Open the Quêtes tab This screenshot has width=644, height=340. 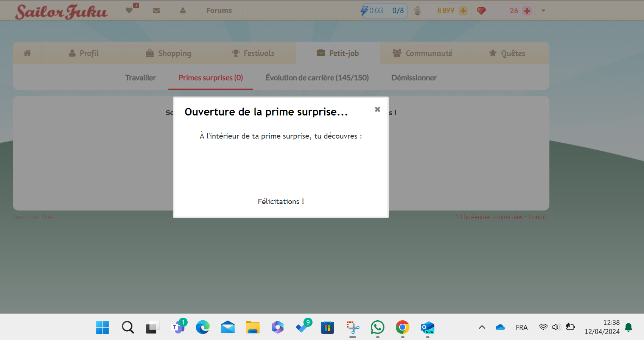(x=507, y=53)
